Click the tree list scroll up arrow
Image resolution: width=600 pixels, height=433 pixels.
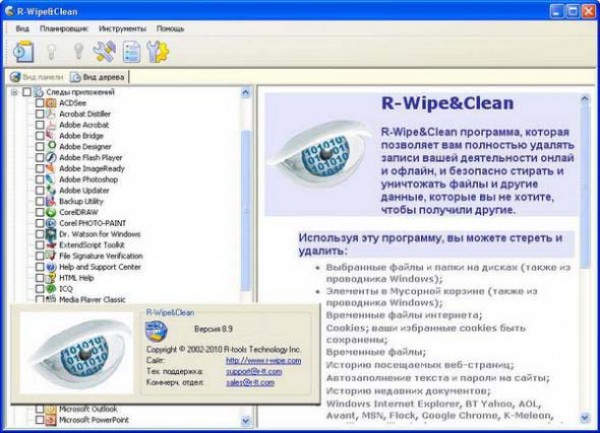click(246, 92)
